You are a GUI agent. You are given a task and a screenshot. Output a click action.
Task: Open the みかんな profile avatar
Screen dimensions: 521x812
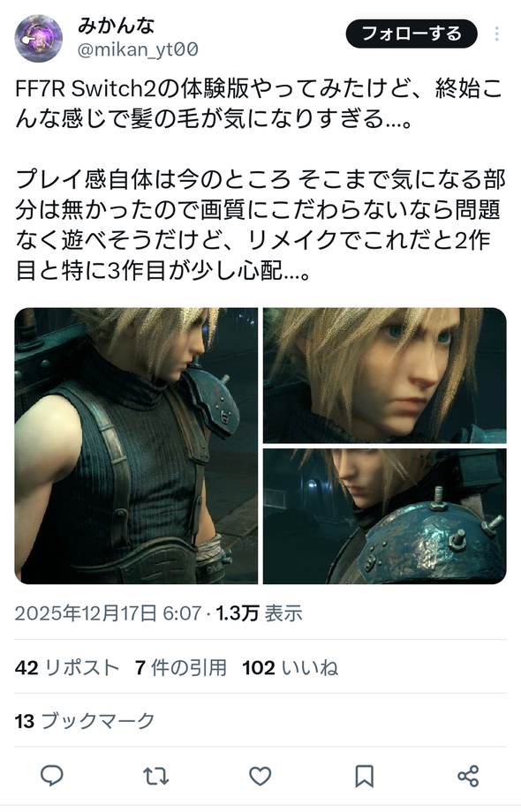tap(39, 38)
